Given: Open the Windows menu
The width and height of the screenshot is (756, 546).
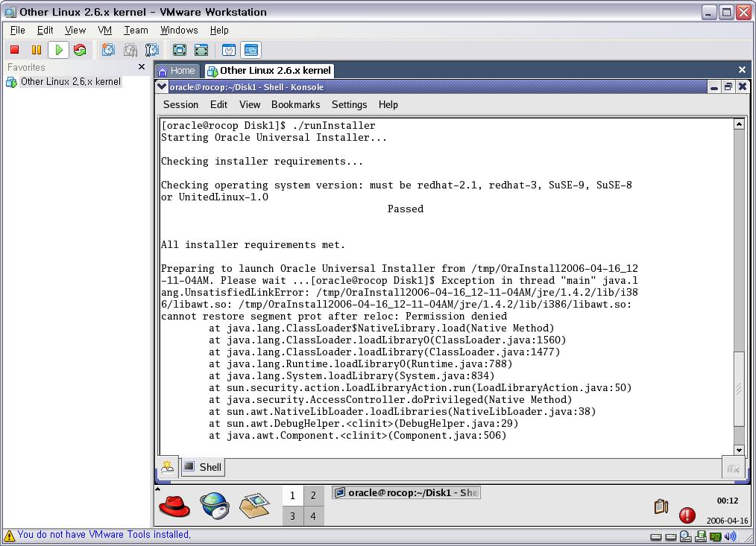Looking at the screenshot, I should tap(179, 31).
